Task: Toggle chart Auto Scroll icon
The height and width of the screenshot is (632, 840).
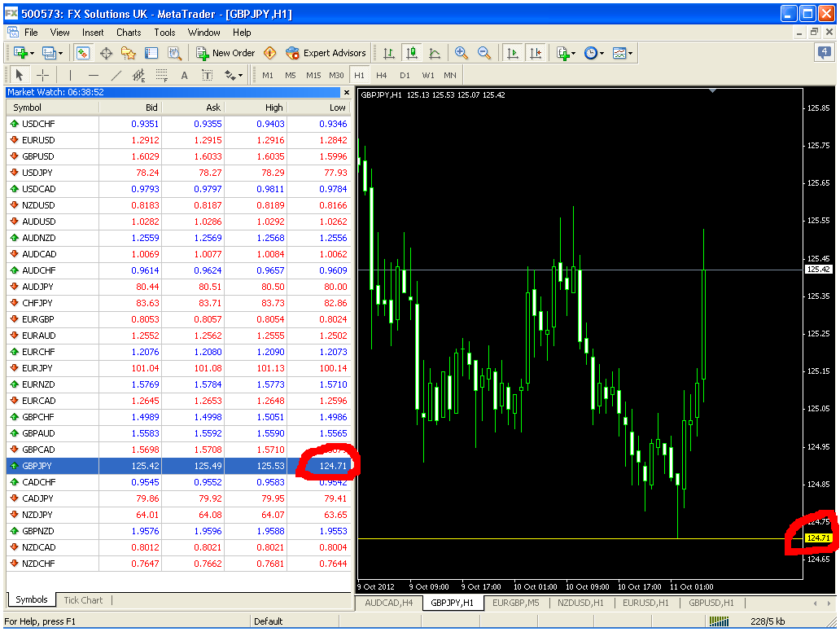Action: point(513,53)
